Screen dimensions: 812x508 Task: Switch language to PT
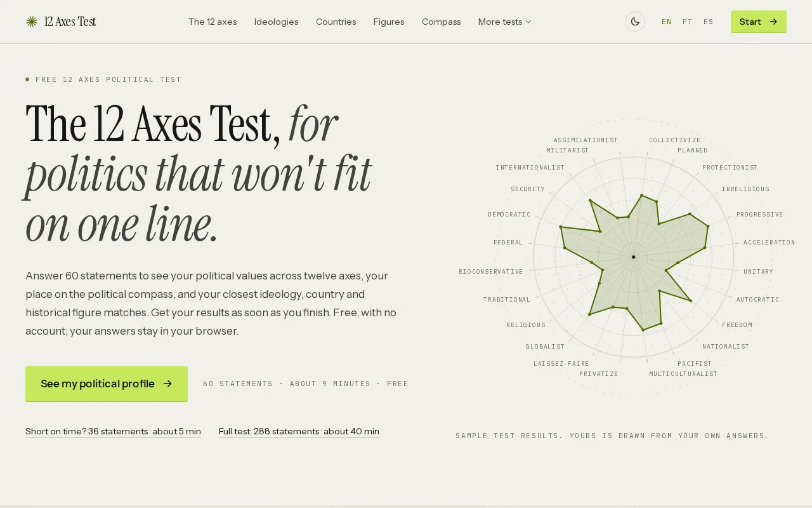click(x=688, y=22)
